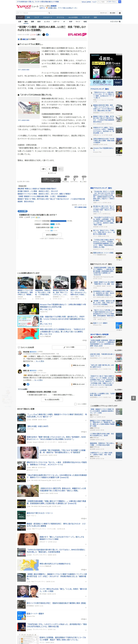Image resolution: width=138 pixels, height=644 pixels.
Task: Expand 柳原三佳's comment with もっと見る
Action: 39,380
